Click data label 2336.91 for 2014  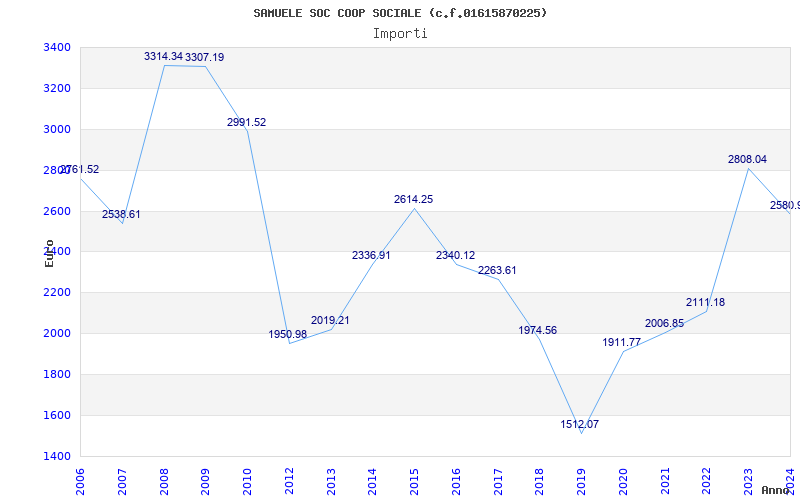(371, 255)
